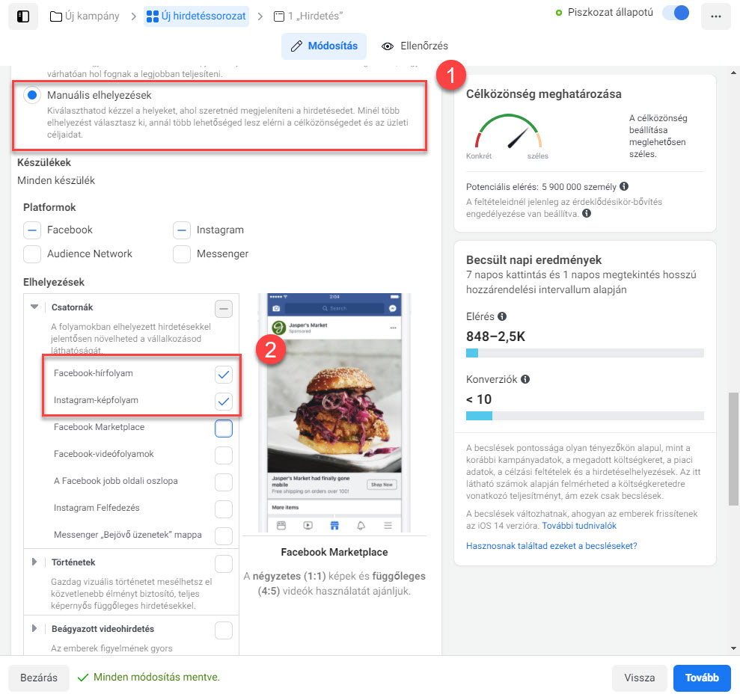
Task: Click the eye review icon
Action: tap(388, 46)
